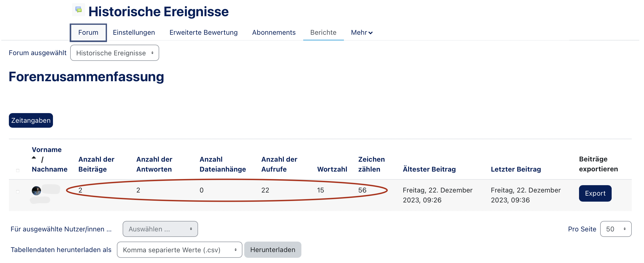
Task: Click the forum activity icon beside title
Action: [x=78, y=10]
